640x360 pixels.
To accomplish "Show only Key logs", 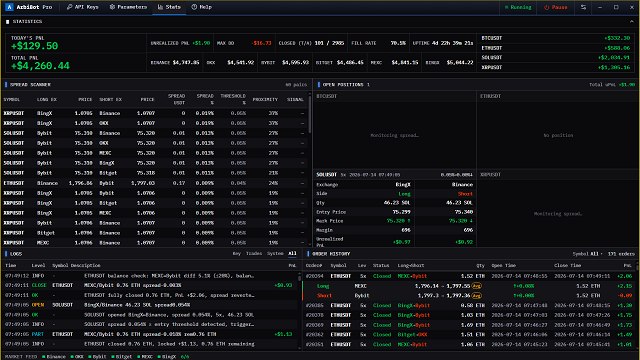I will 236,253.
